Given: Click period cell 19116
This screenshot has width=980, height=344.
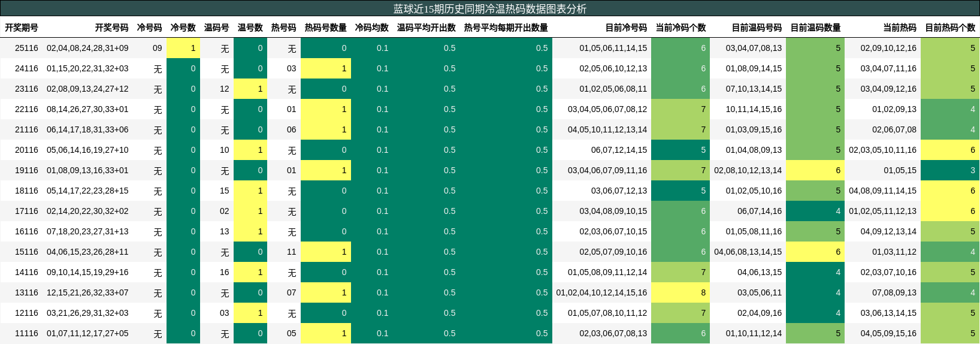Looking at the screenshot, I should click(x=26, y=170).
